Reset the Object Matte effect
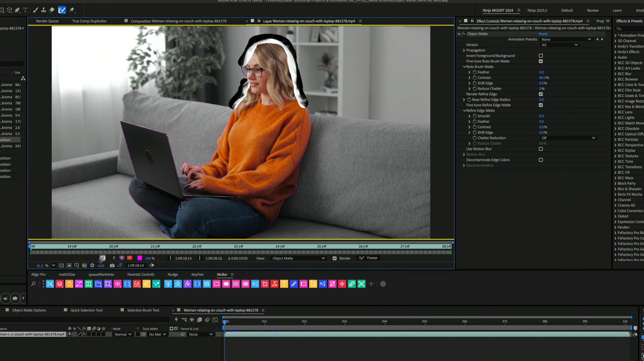The image size is (644, 361). pyautogui.click(x=543, y=34)
